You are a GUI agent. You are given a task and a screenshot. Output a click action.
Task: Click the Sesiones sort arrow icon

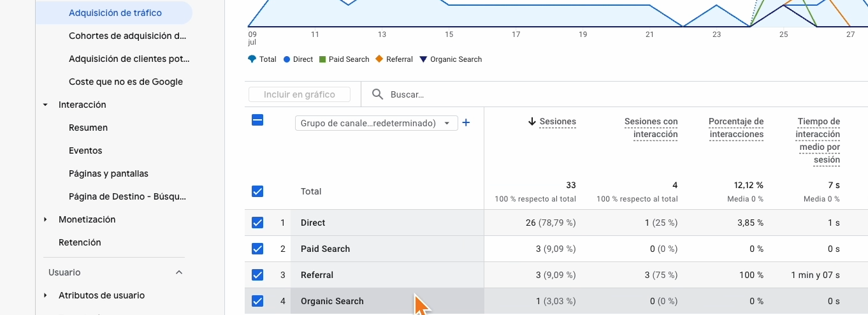(x=532, y=122)
